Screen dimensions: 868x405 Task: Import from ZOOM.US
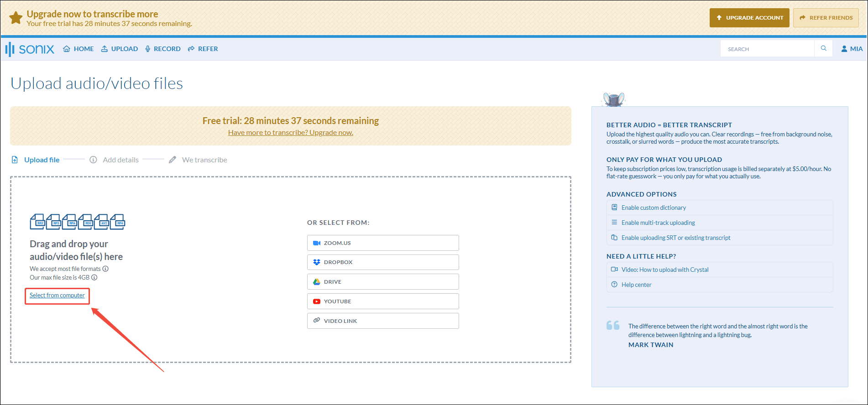[x=383, y=243]
